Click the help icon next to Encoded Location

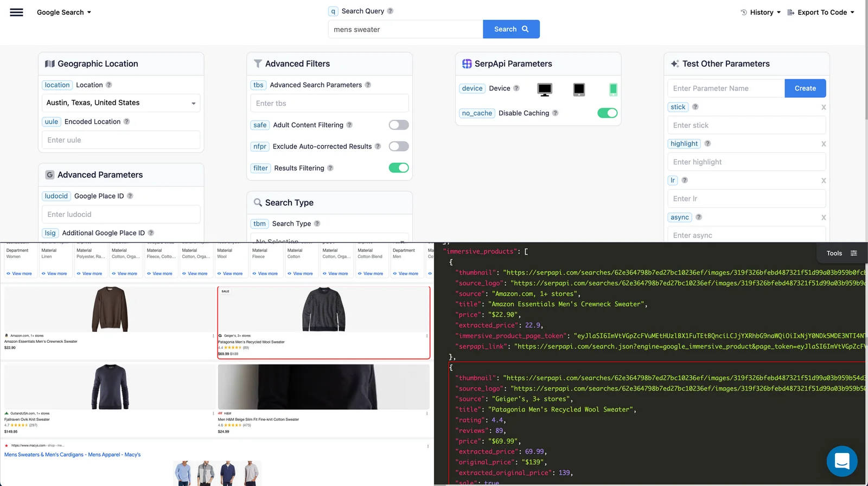tap(126, 121)
